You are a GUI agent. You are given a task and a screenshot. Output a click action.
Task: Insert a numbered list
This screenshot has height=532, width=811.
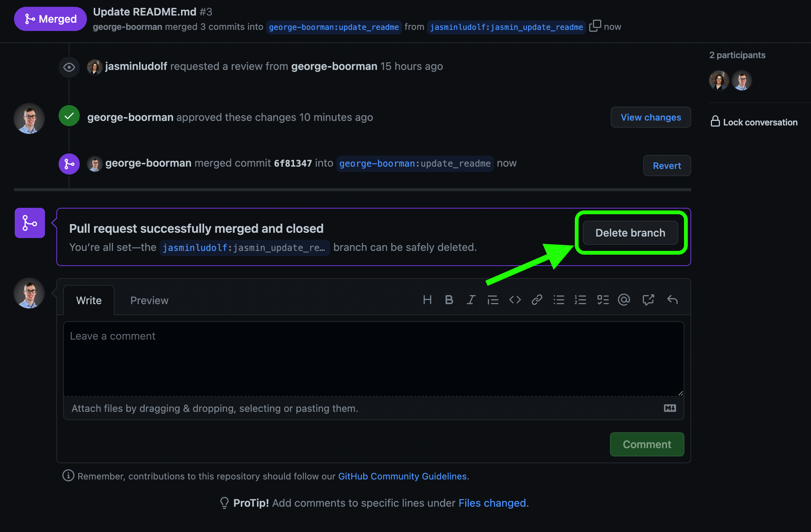[580, 300]
